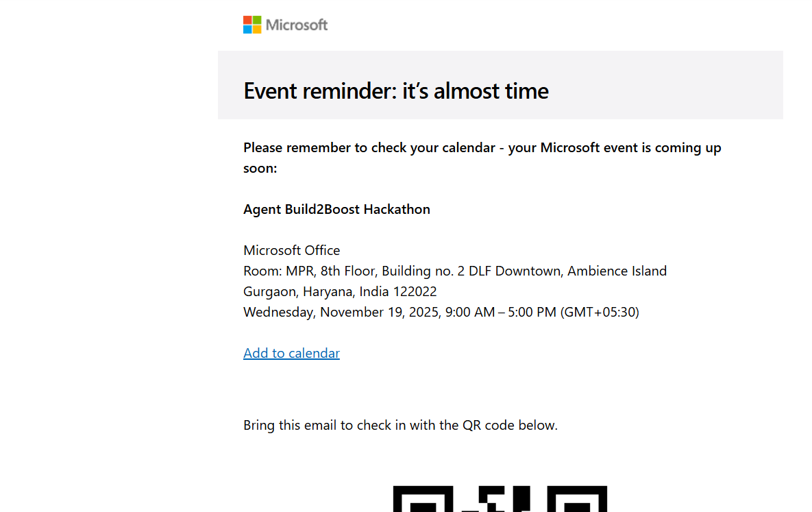Click the QR code's top-left finder square
812x512 pixels.
pyautogui.click(x=423, y=498)
